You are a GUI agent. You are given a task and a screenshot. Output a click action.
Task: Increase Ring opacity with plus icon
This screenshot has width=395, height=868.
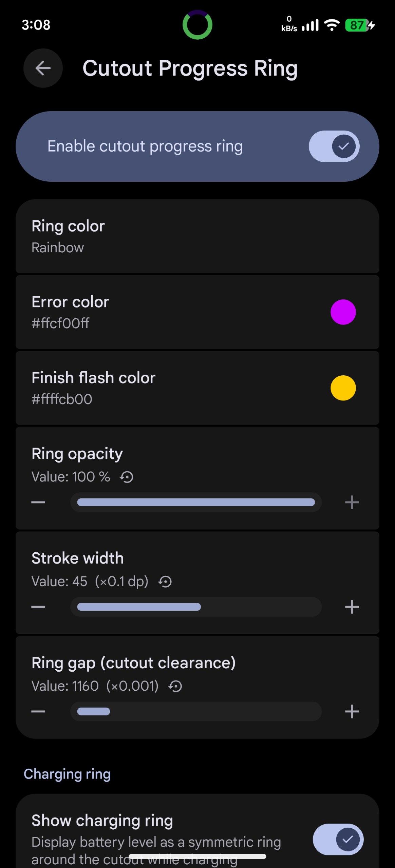[x=352, y=502]
